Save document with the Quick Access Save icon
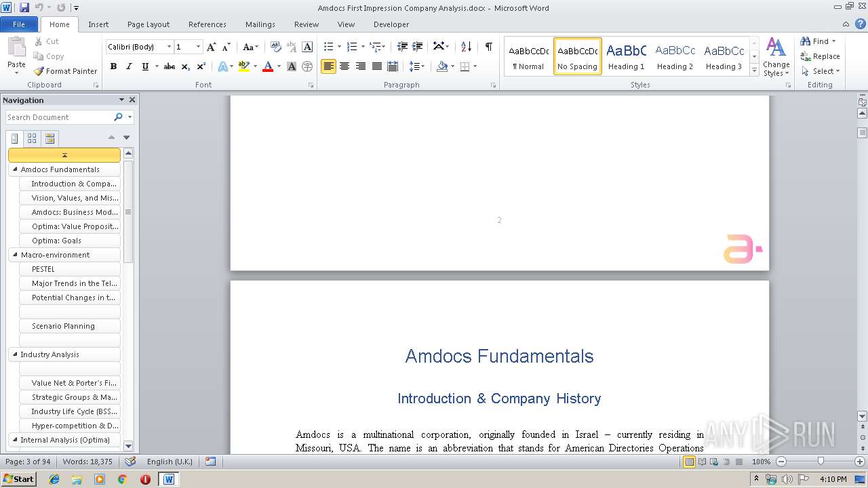 (24, 7)
